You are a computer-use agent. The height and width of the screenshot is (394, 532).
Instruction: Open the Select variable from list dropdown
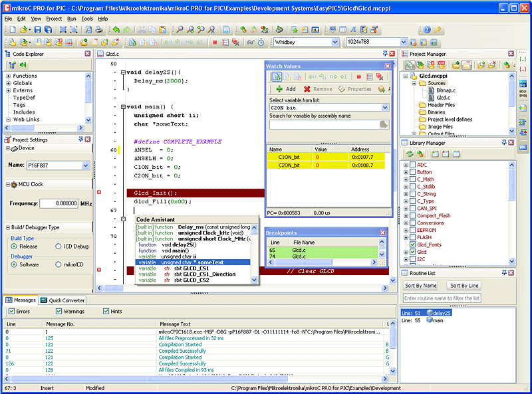[385, 108]
